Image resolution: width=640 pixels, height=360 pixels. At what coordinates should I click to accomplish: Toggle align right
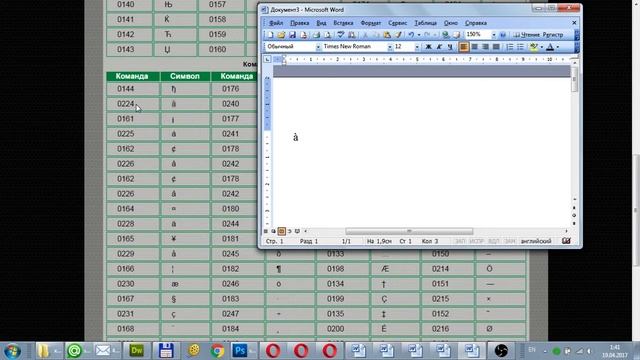(485, 47)
